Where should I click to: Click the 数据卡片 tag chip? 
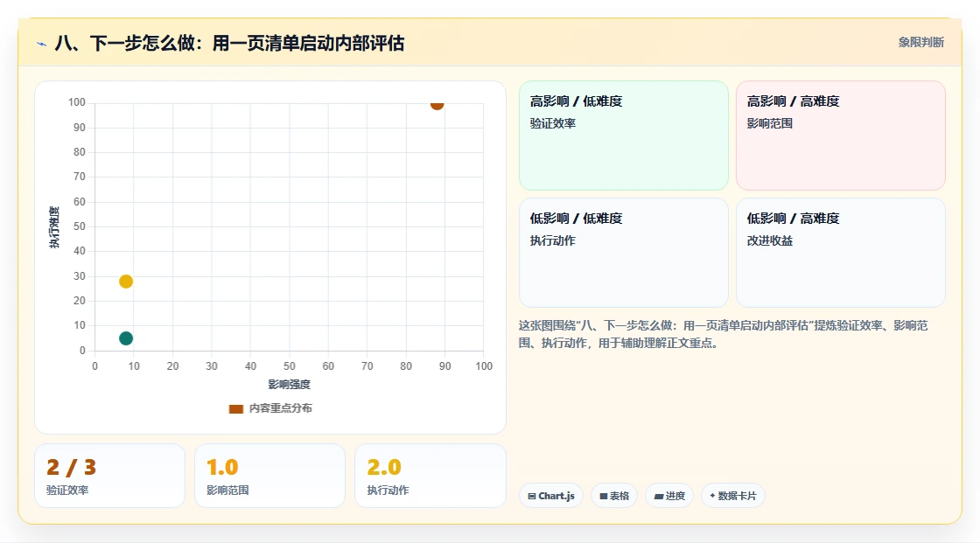(x=733, y=496)
